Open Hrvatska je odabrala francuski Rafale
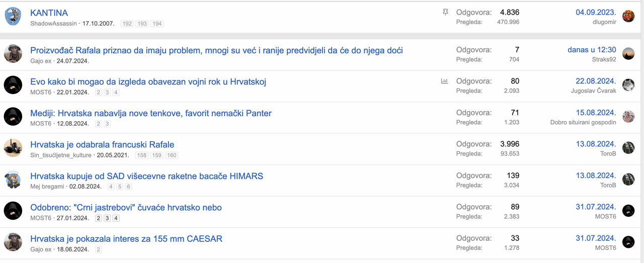The height and width of the screenshot is (263, 644). [x=102, y=145]
